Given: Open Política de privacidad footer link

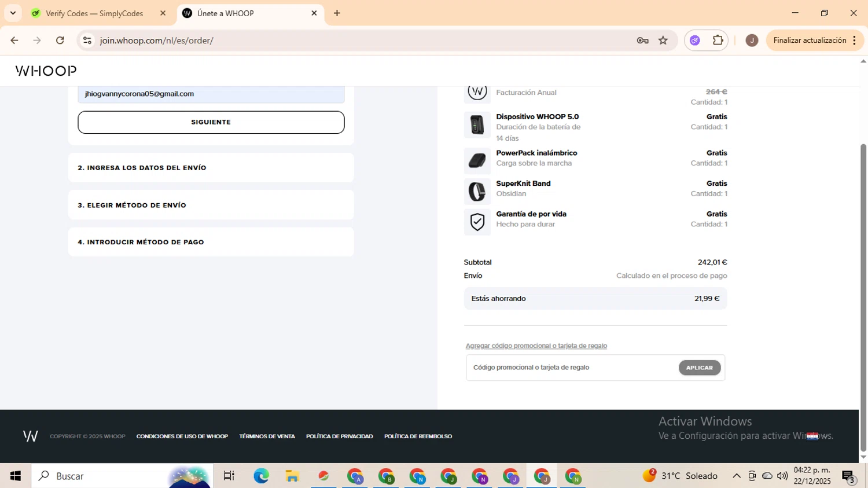Looking at the screenshot, I should (340, 436).
